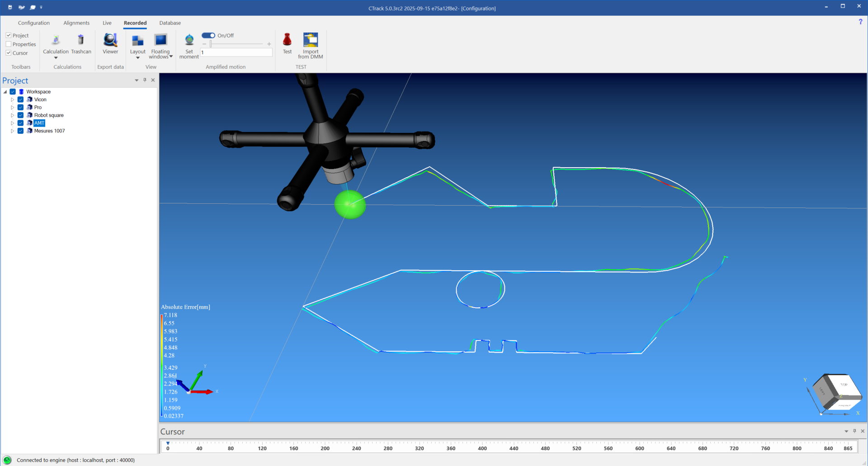This screenshot has width=868, height=466.
Task: Click the amplified motion value field
Action: click(236, 52)
